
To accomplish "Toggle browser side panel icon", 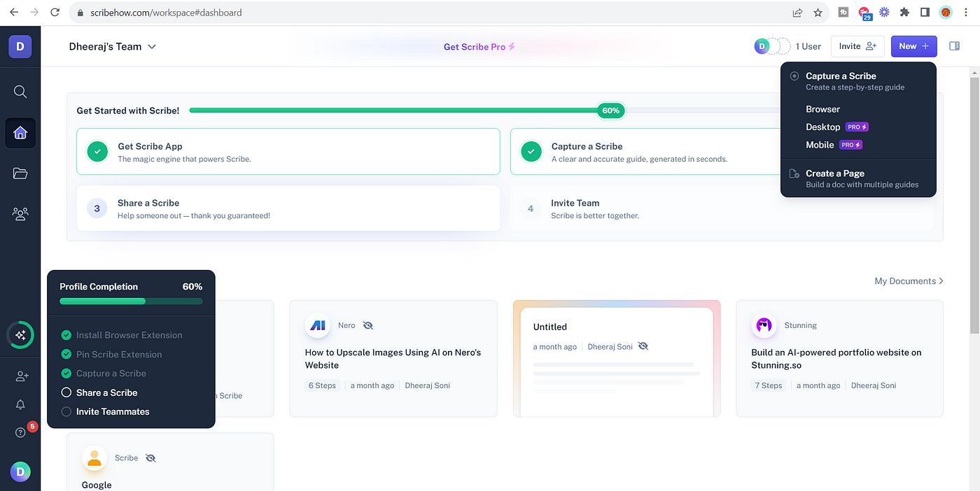I will click(x=925, y=12).
